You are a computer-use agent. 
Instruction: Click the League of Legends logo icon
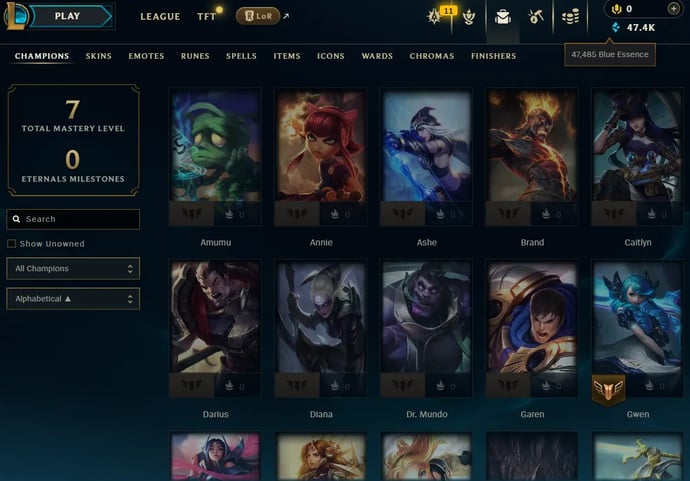[15, 16]
